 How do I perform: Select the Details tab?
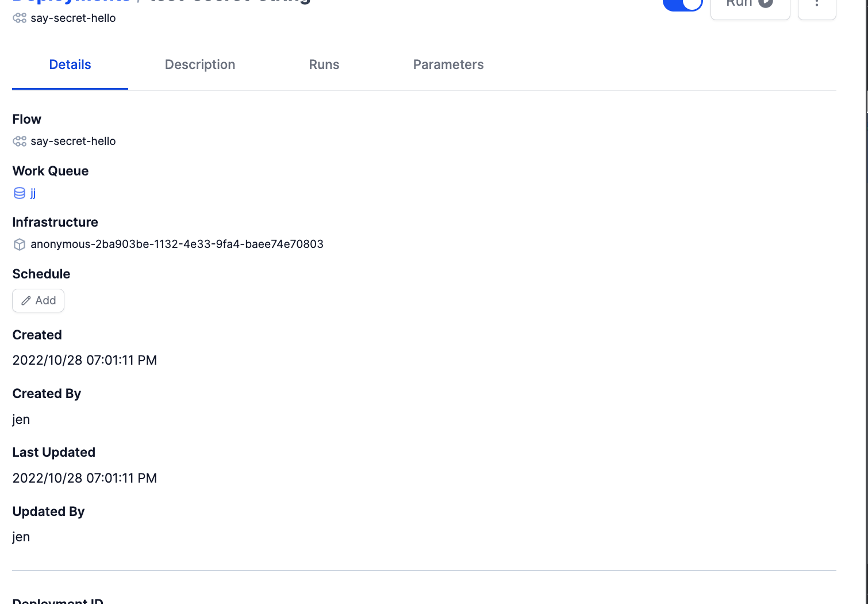[x=70, y=64]
